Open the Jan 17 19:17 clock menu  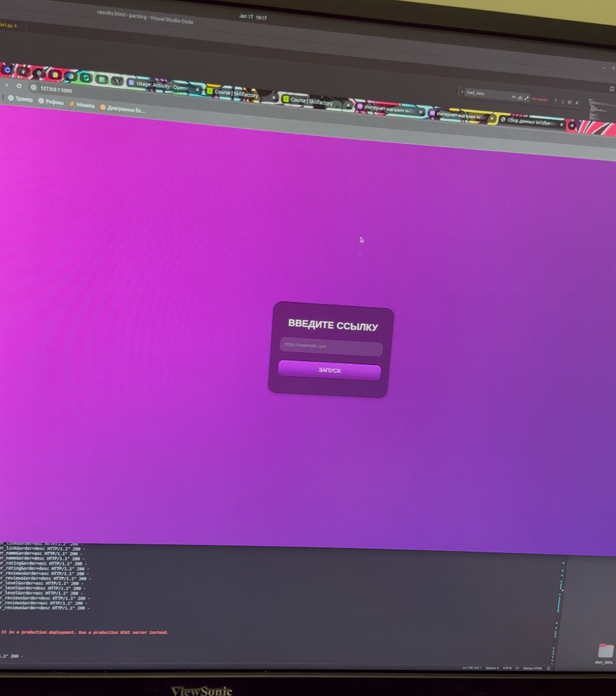(253, 17)
